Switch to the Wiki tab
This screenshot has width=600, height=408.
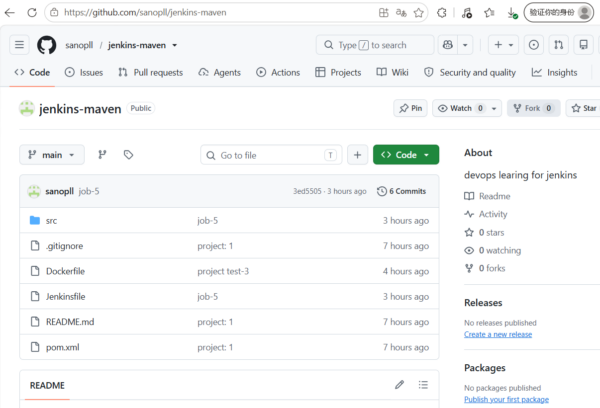(x=393, y=72)
